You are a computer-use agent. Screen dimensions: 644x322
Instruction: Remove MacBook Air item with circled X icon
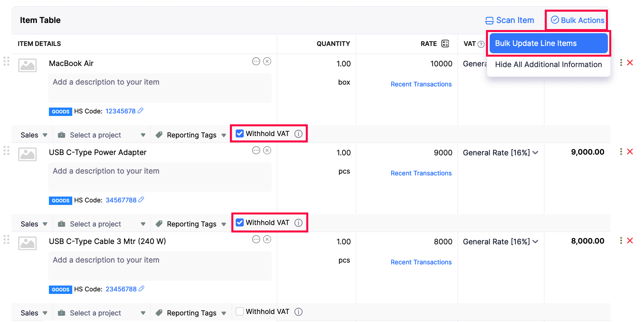[267, 61]
